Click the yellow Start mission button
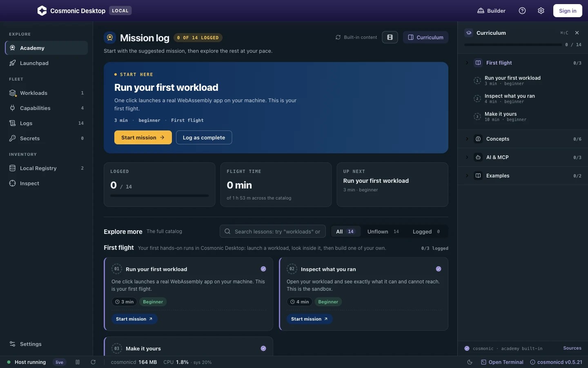The height and width of the screenshot is (368, 588). [143, 137]
